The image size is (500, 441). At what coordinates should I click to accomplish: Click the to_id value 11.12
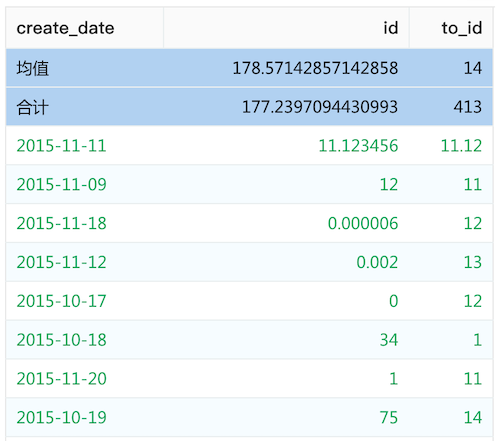pos(461,146)
